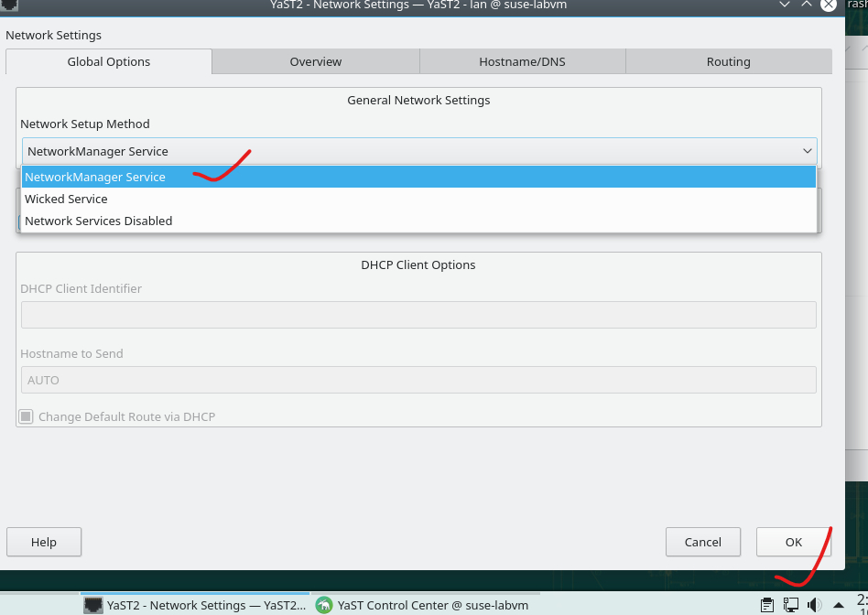Click the "Network Setup Method" label
Screen dimensions: 868x615
pos(85,124)
